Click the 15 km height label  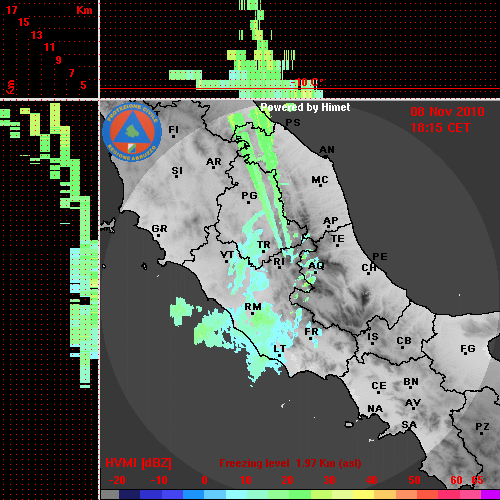(24, 22)
